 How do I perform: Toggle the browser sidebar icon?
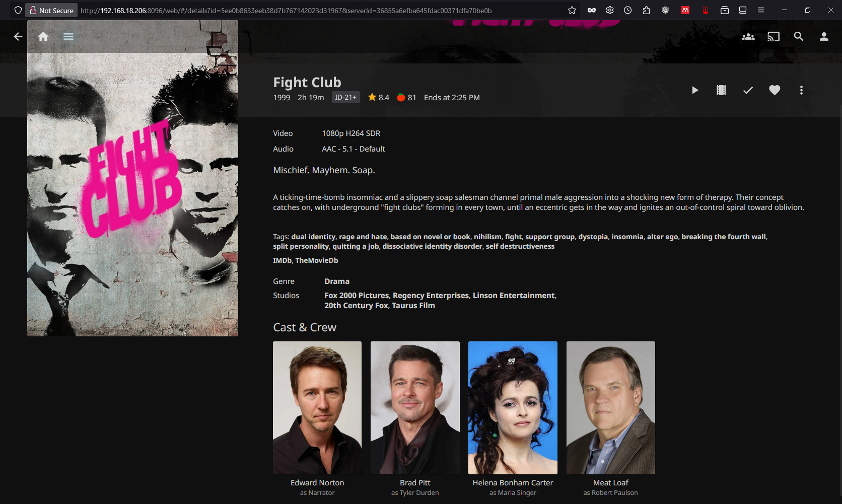[743, 10]
